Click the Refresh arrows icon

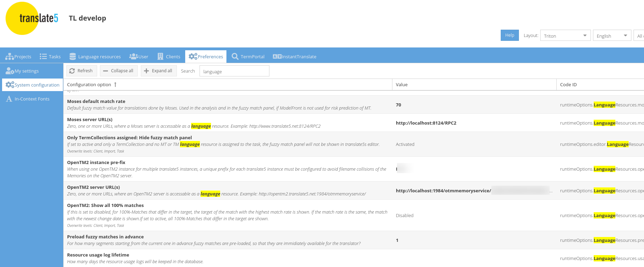[x=72, y=71]
